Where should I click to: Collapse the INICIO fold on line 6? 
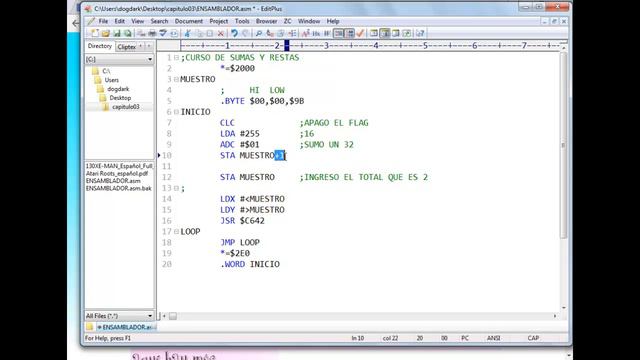pos(176,112)
